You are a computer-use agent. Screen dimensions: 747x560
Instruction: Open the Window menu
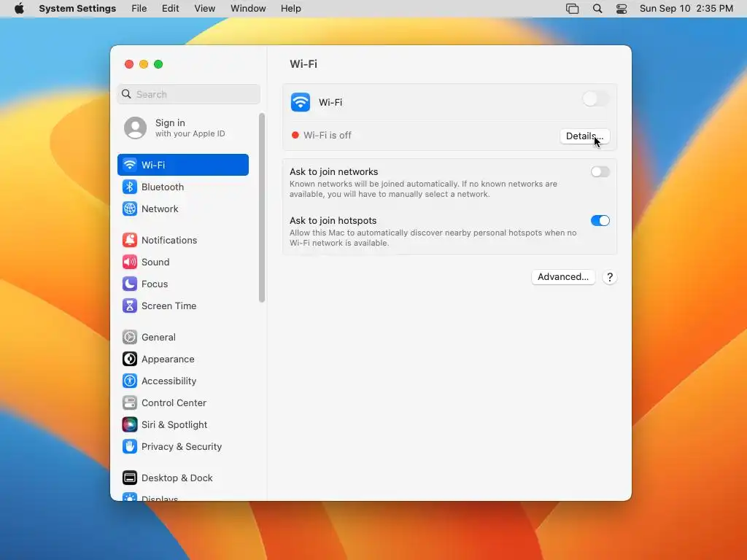tap(248, 9)
